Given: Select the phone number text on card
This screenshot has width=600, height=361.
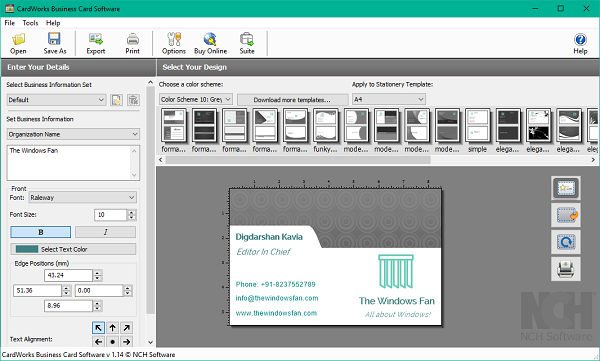Looking at the screenshot, I should 276,284.
